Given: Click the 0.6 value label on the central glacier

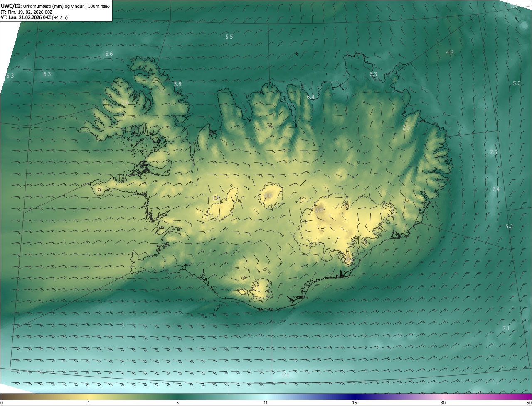Looking at the screenshot, I should click(x=267, y=196).
